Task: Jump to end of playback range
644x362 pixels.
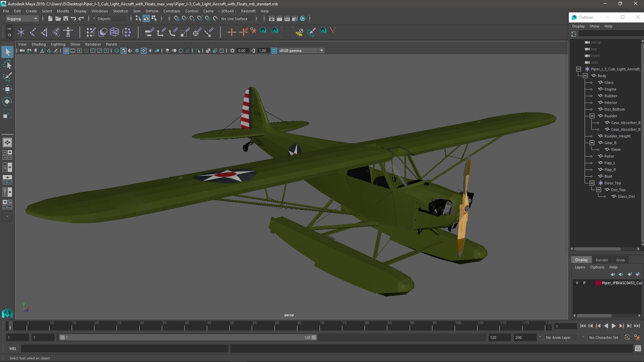Action: [x=637, y=326]
